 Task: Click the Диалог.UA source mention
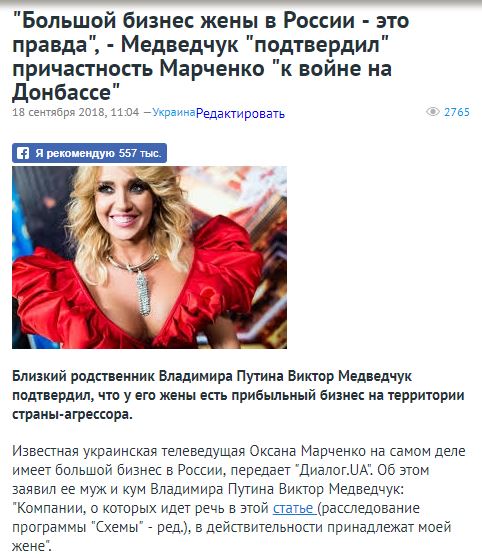(x=333, y=470)
